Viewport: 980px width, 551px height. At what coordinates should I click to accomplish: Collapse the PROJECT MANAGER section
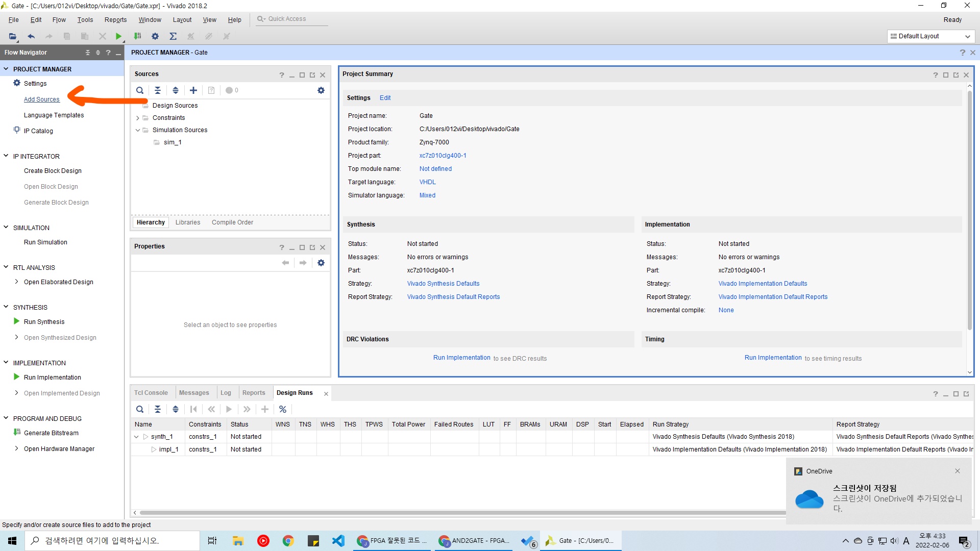point(6,69)
